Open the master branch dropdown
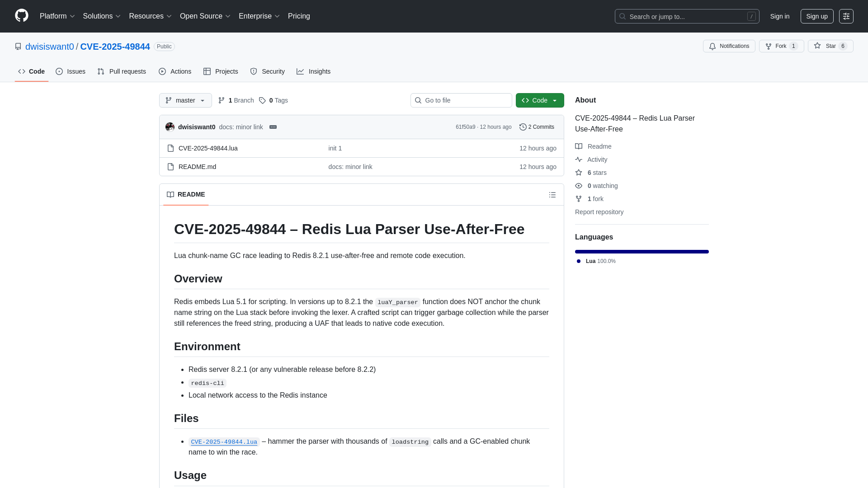This screenshot has width=868, height=488. click(185, 100)
